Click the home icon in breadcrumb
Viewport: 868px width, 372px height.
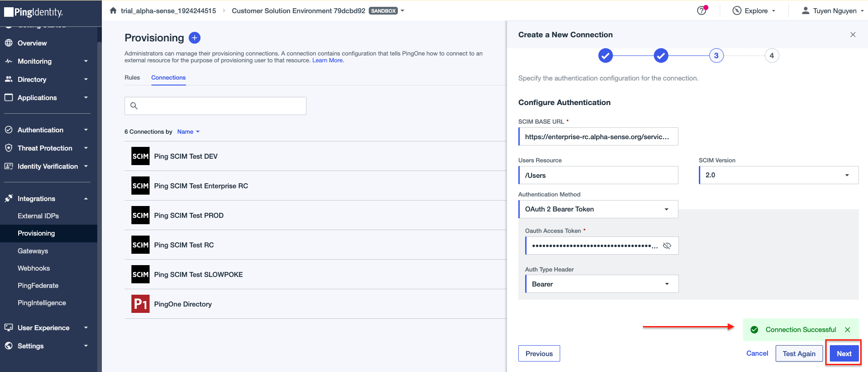tap(113, 10)
